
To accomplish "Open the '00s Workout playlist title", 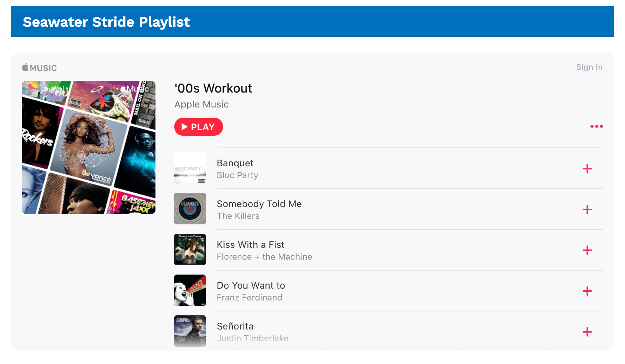I will 213,88.
